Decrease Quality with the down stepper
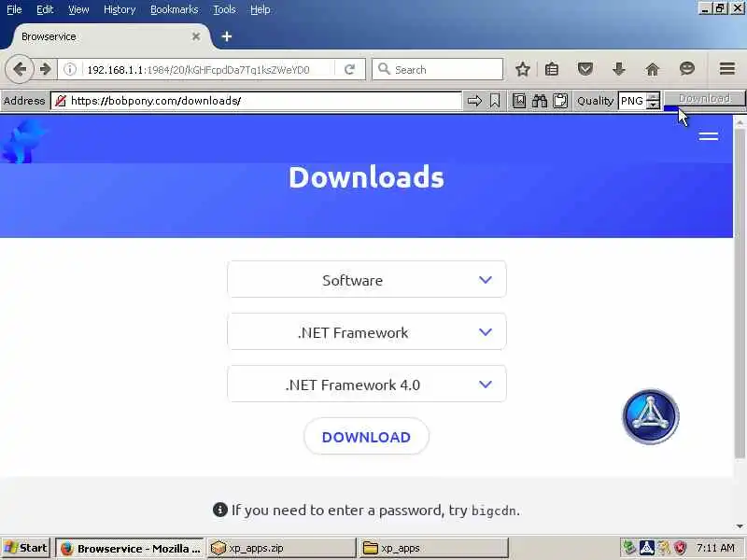This screenshot has width=747, height=560. [655, 105]
